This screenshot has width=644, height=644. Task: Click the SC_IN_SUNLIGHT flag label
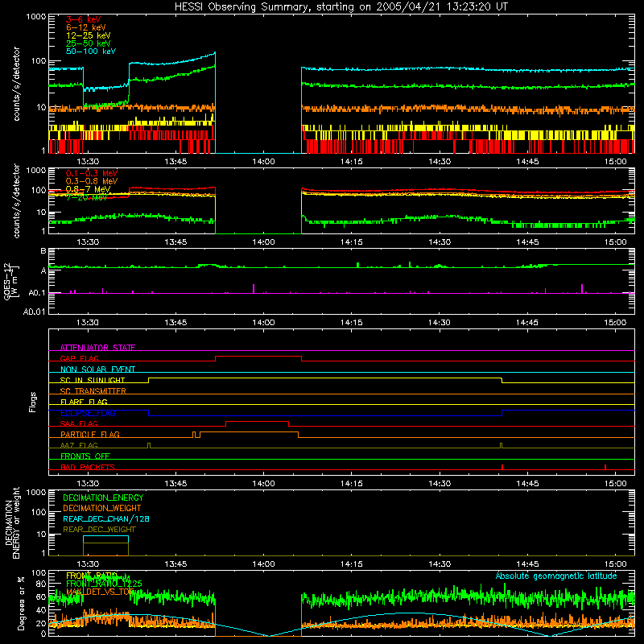pyautogui.click(x=93, y=380)
